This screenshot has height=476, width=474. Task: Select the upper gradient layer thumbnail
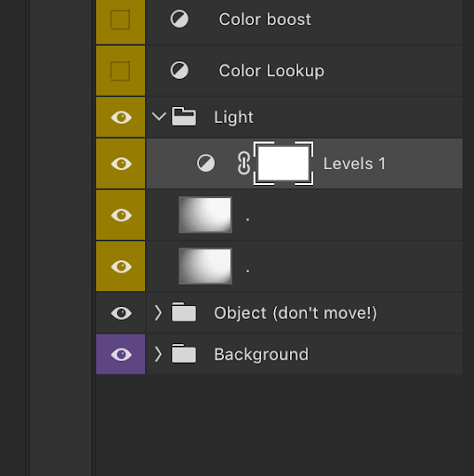[205, 215]
